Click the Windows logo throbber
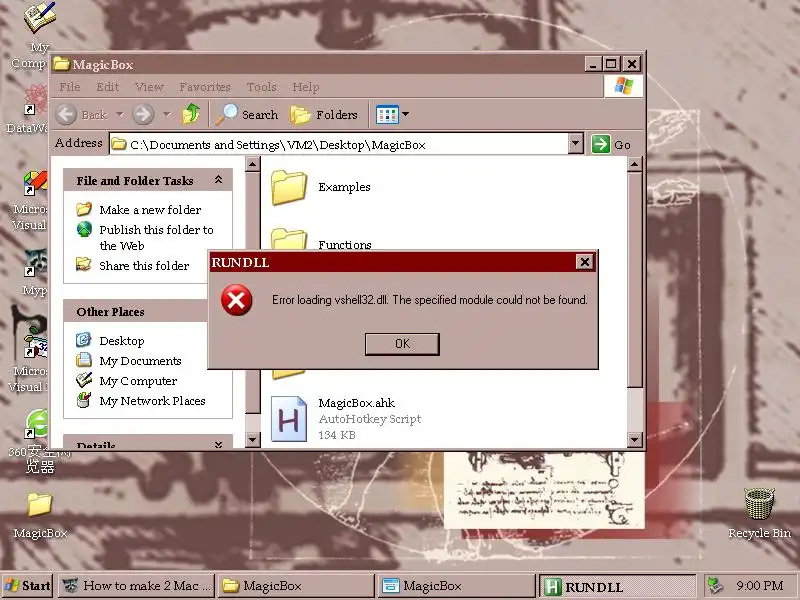 623,86
